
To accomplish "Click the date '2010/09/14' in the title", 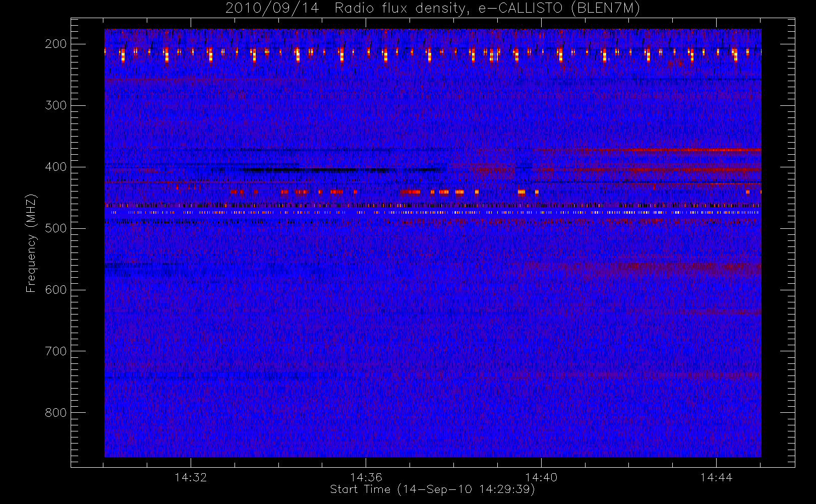I will 272,9.
